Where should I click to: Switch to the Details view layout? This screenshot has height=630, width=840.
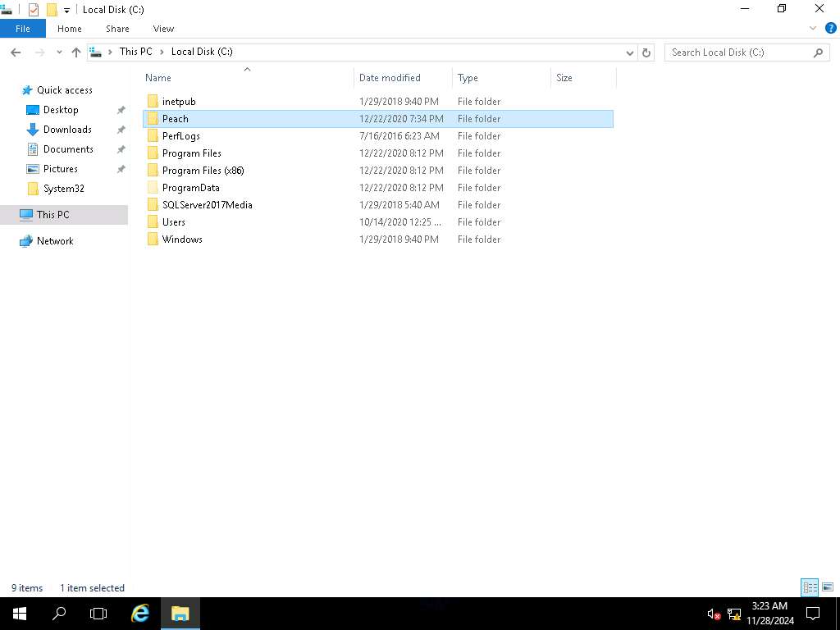tap(810, 587)
